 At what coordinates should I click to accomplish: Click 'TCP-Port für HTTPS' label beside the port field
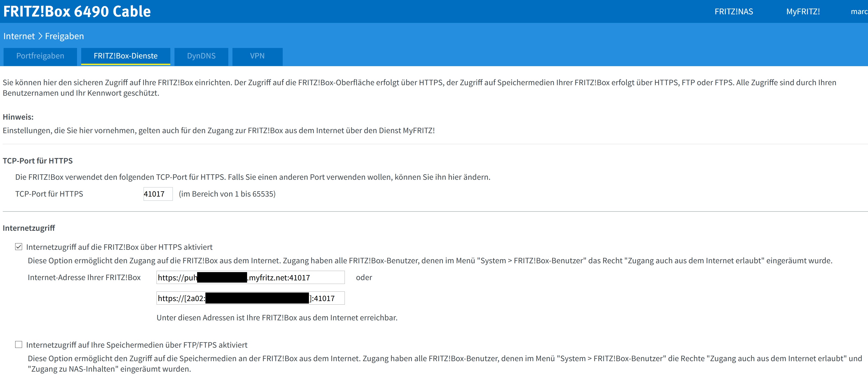[x=49, y=194]
